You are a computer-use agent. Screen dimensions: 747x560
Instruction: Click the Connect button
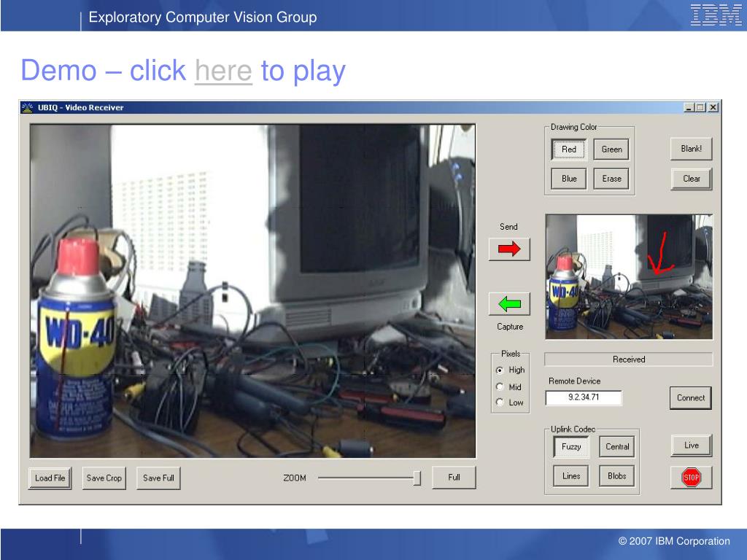(691, 397)
